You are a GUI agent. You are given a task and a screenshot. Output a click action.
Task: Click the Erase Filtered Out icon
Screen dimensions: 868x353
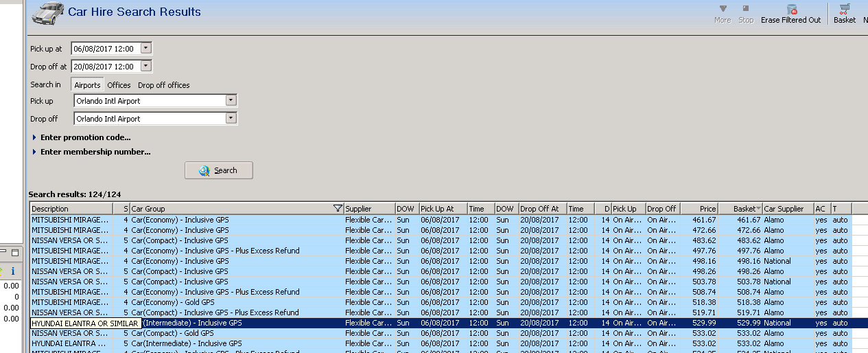[791, 10]
